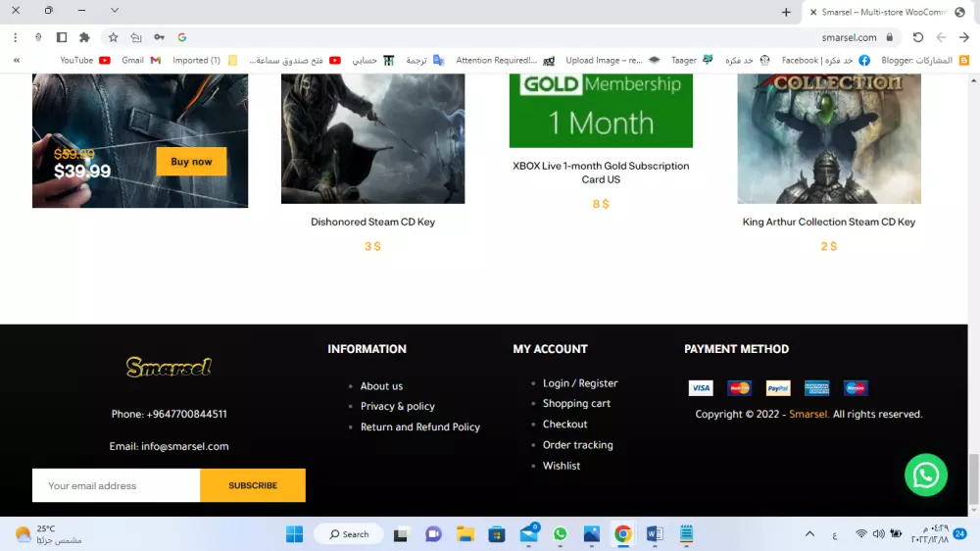980x551 pixels.
Task: Open File Explorer from the taskbar
Action: pyautogui.click(x=465, y=534)
